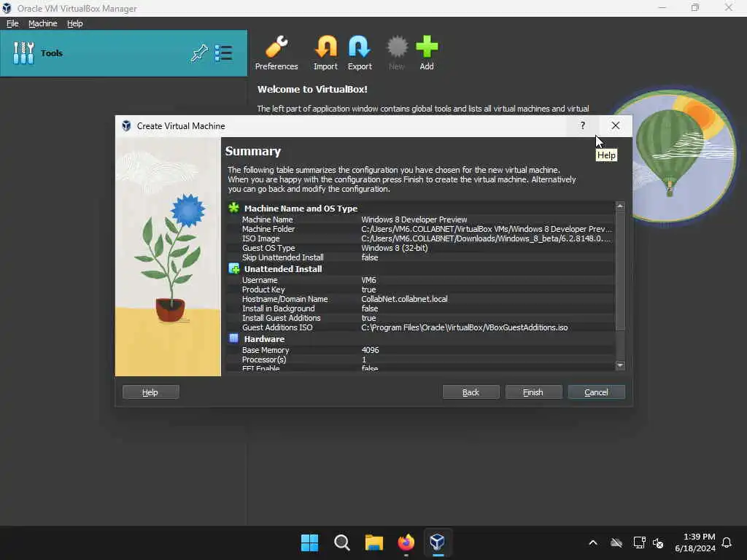Click the summary scrollbar down arrow
The image size is (747, 560).
pyautogui.click(x=620, y=365)
